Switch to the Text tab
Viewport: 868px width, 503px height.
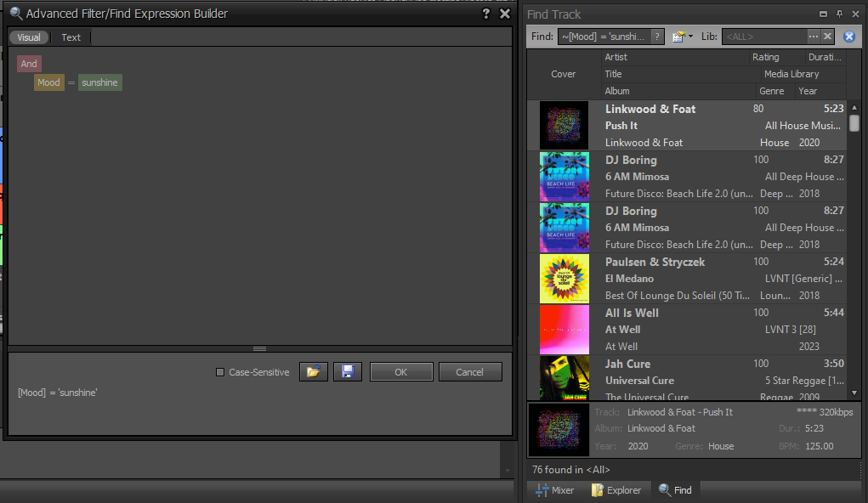click(71, 37)
